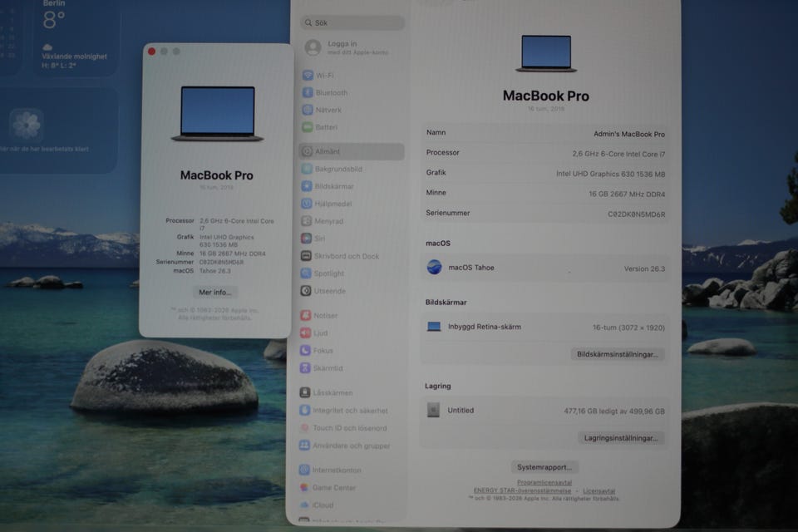The height and width of the screenshot is (532, 798).
Task: Click MacBook image in small About window
Action: [x=217, y=114]
